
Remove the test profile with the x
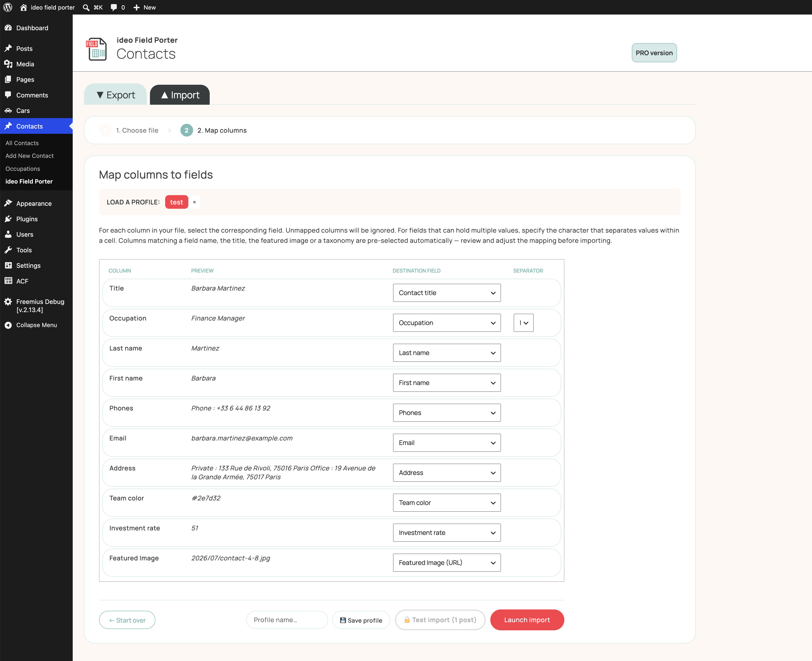tap(194, 202)
